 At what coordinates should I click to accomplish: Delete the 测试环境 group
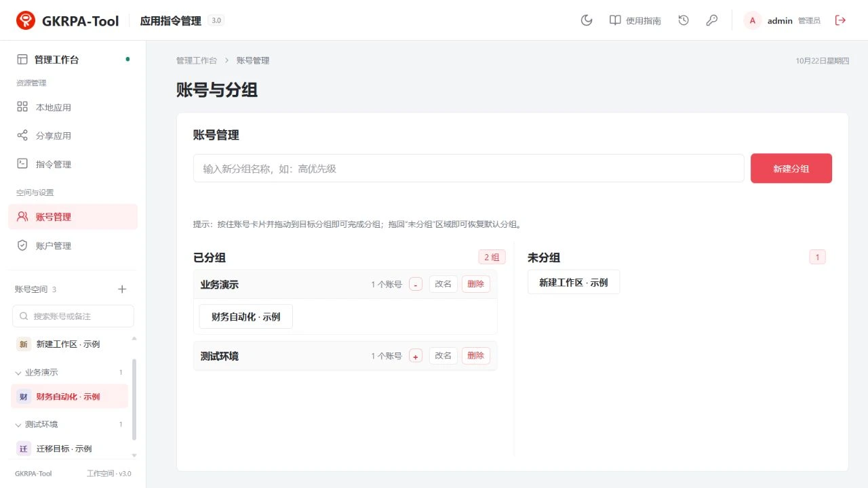[x=476, y=356]
